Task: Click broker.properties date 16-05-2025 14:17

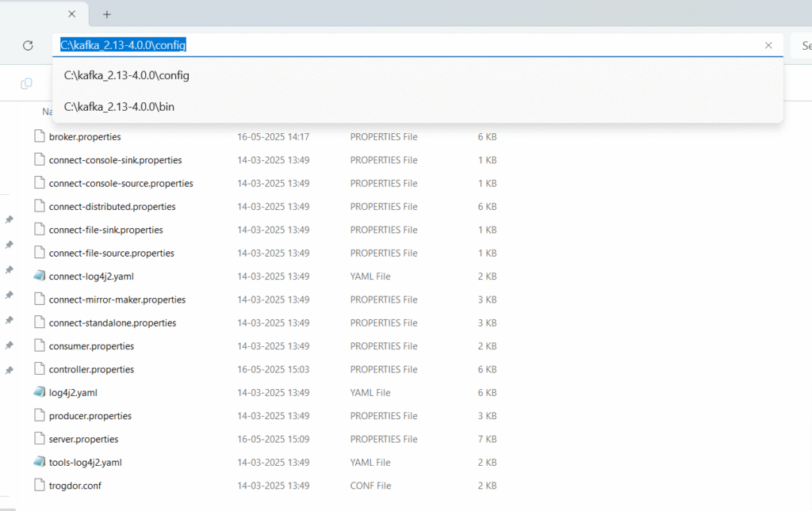Action: [274, 137]
